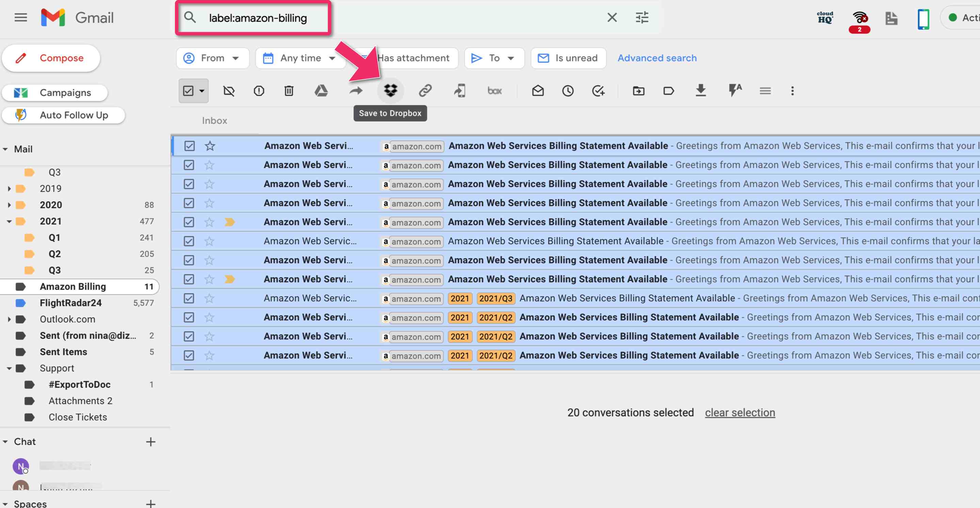Open the More three-dot menu
The image size is (980, 508).
point(793,91)
